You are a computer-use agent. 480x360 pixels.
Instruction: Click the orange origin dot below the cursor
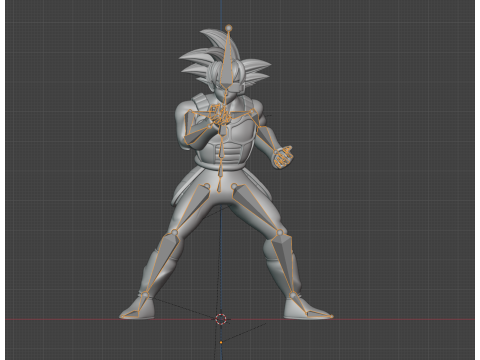[221, 342]
